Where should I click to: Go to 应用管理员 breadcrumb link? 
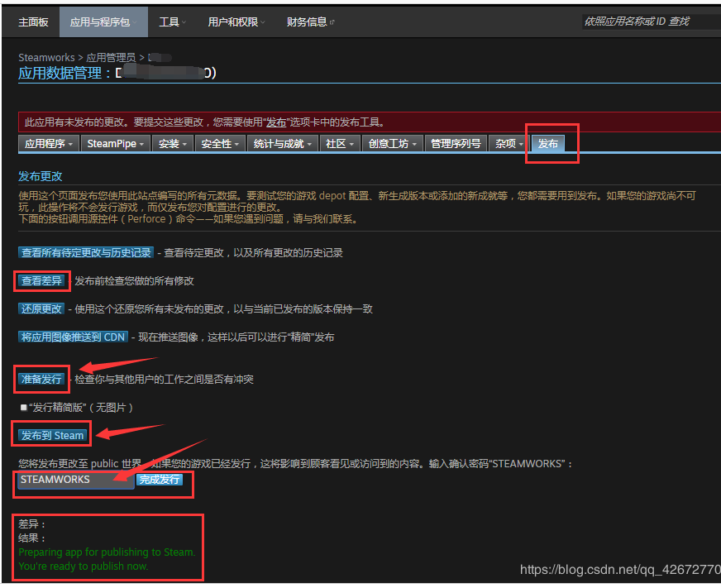(x=111, y=58)
